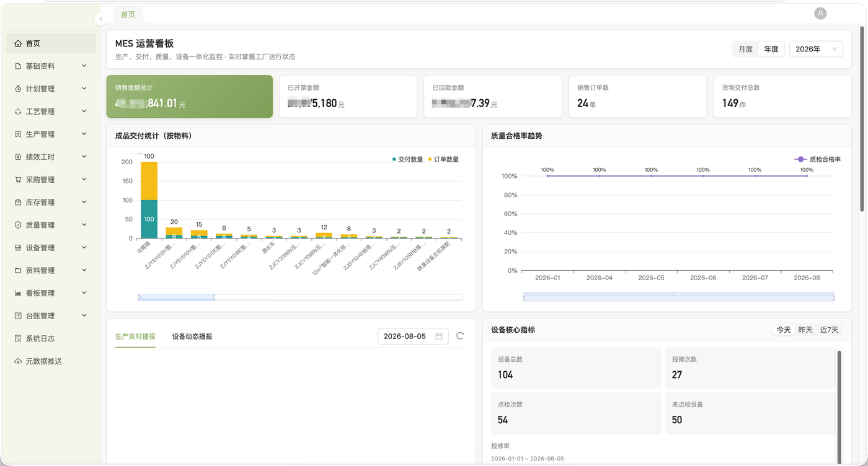Open the 元数据推送 menu item
868x466 pixels.
point(51,361)
